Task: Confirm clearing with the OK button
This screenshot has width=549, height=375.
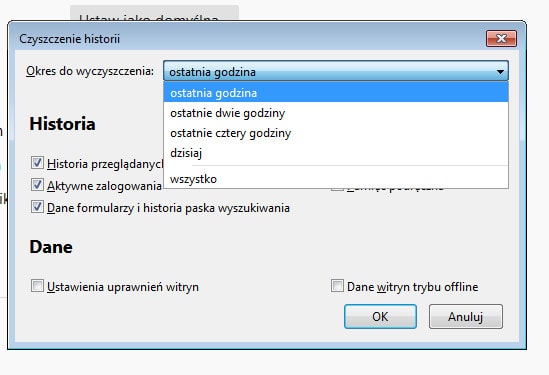Action: coord(380,317)
